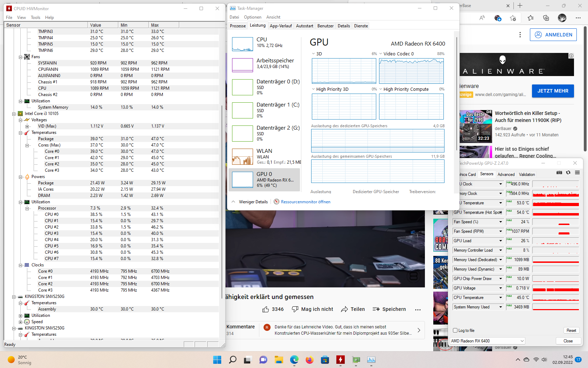588x368 pixels.
Task: Open the GPU Load sensor dropdown
Action: [500, 241]
